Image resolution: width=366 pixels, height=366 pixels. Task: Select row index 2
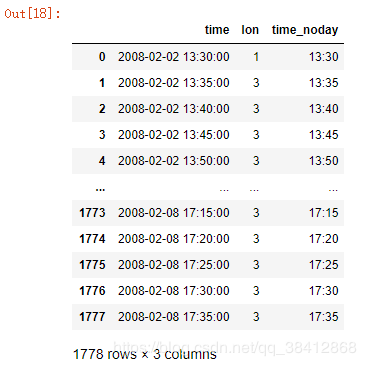click(102, 109)
